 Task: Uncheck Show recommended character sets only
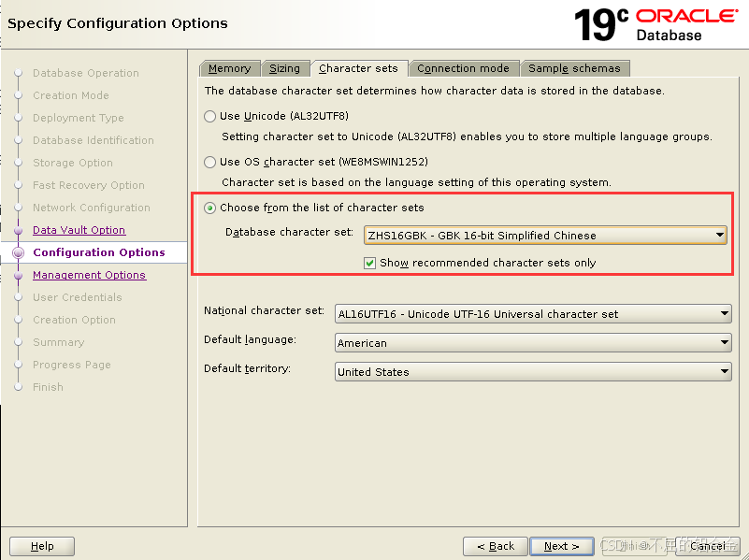pyautogui.click(x=369, y=263)
